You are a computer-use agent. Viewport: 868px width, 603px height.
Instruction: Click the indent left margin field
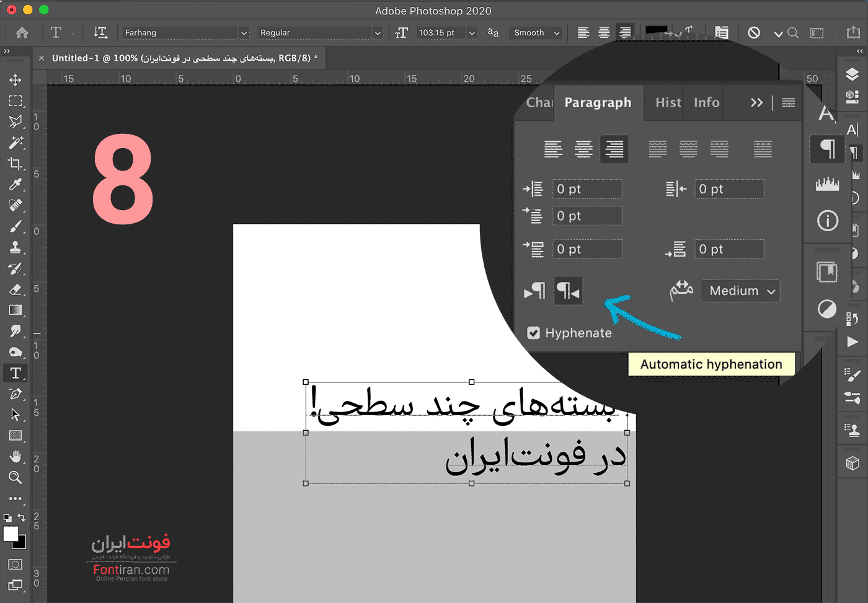click(587, 189)
